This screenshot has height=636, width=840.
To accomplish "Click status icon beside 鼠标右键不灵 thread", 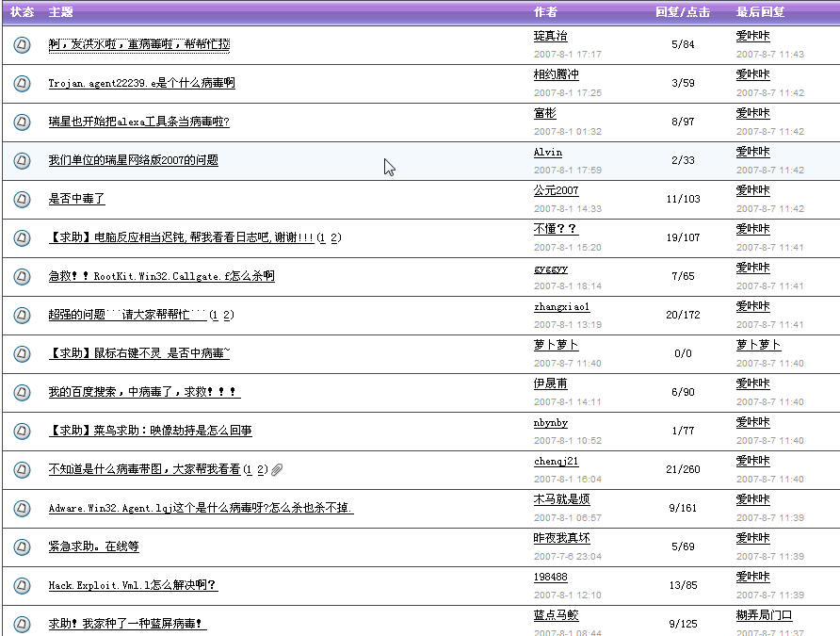I will (22, 353).
